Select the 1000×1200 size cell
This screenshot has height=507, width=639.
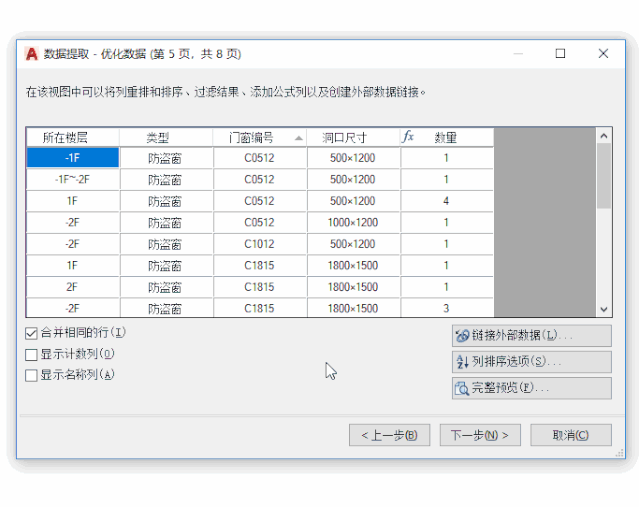pyautogui.click(x=353, y=223)
